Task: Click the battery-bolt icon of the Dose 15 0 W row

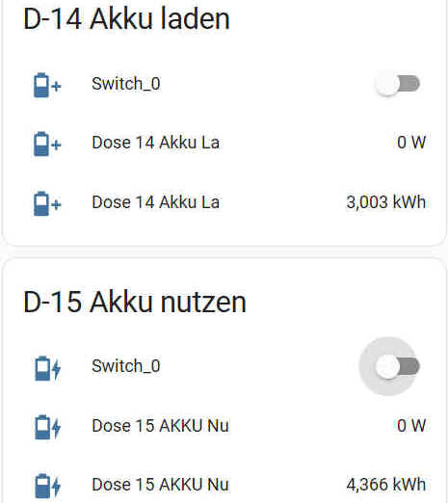Action: 47,427
